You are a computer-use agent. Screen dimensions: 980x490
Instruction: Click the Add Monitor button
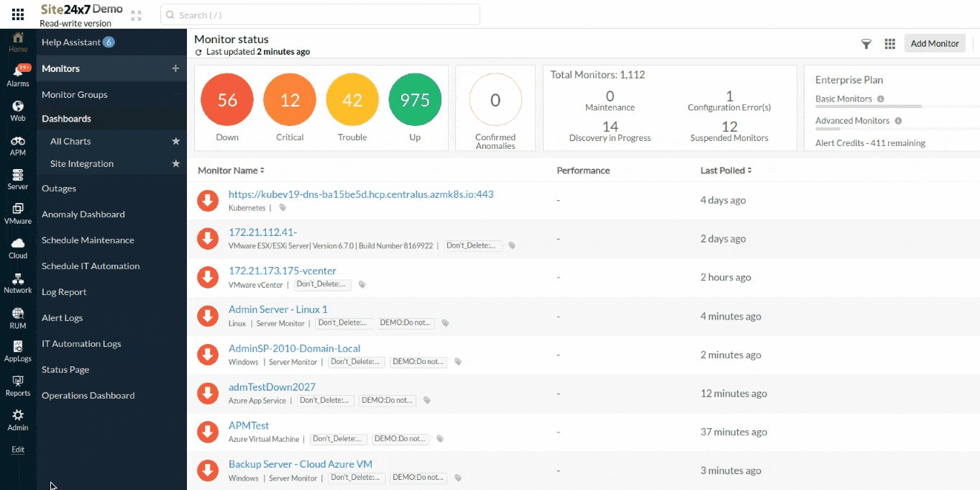click(x=934, y=43)
